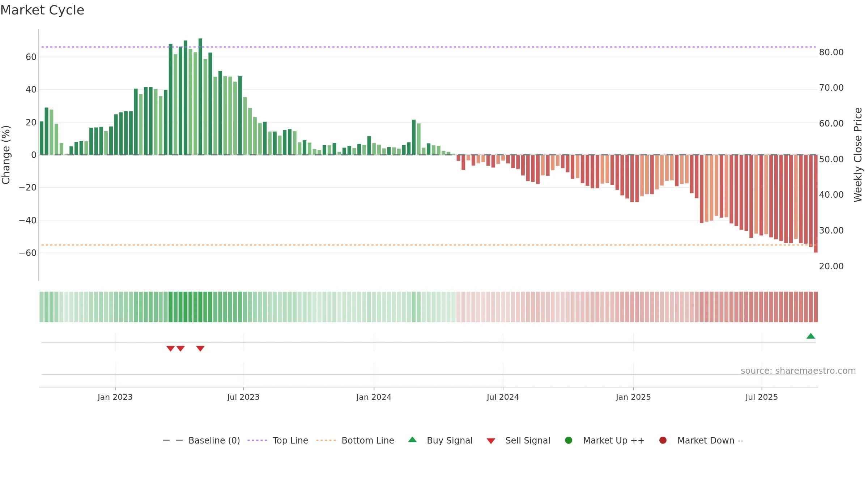Image resolution: width=868 pixels, height=488 pixels.
Task: Click the red Sell Signal triangle in legend
Action: pyautogui.click(x=491, y=441)
